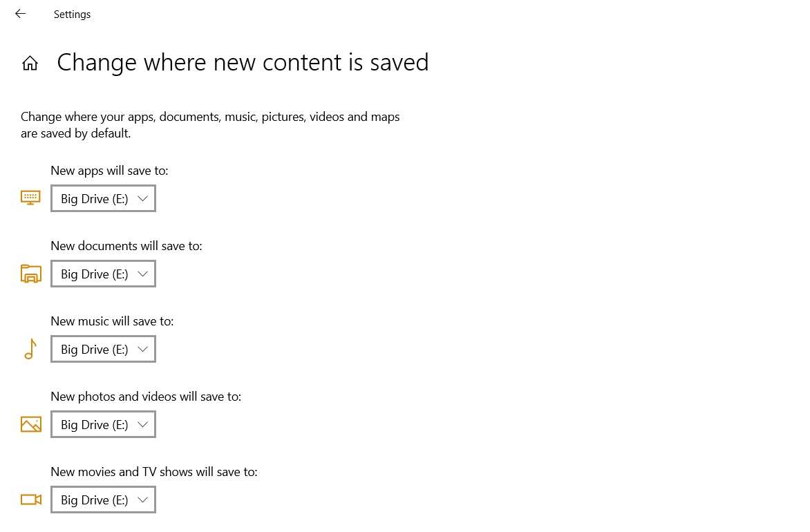Open the new music drive dropdown
This screenshot has width=810, height=532.
pyautogui.click(x=103, y=349)
